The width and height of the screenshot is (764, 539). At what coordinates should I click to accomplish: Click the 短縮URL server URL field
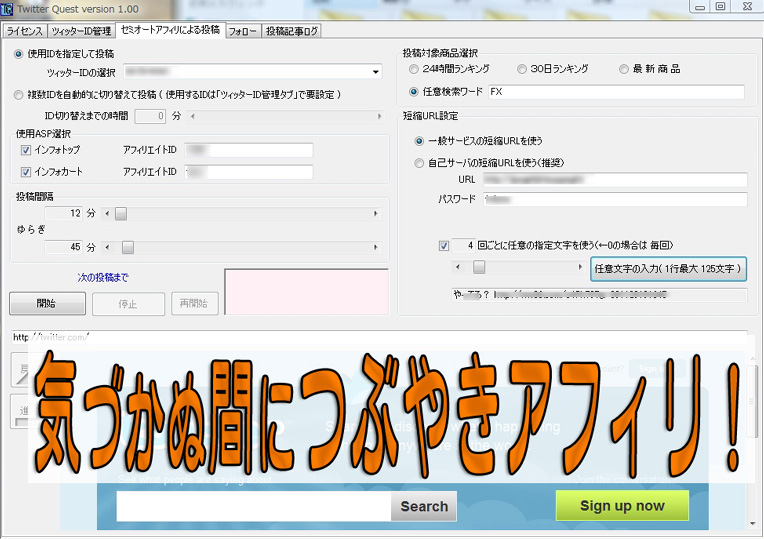pos(615,180)
